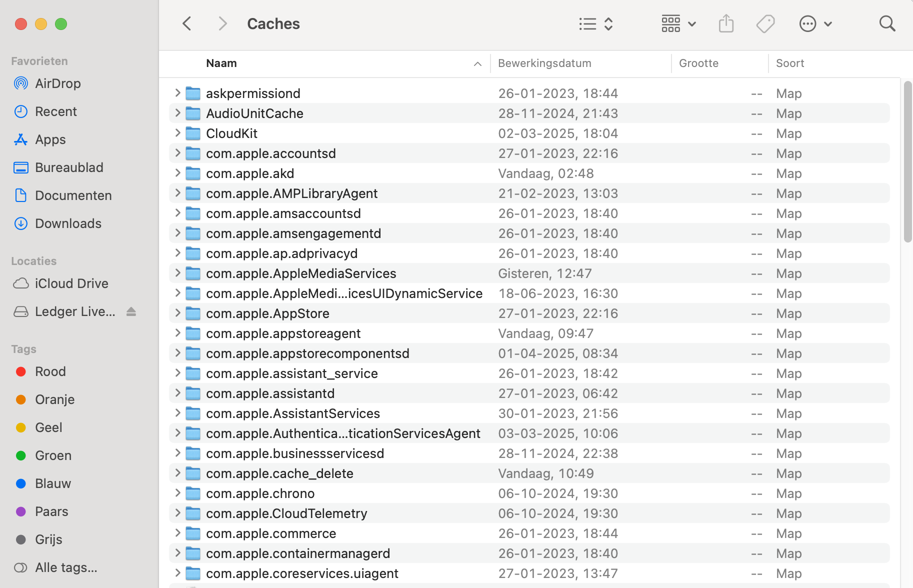Expand the com.apple.akd folder
This screenshot has height=588, width=913.
pos(177,173)
